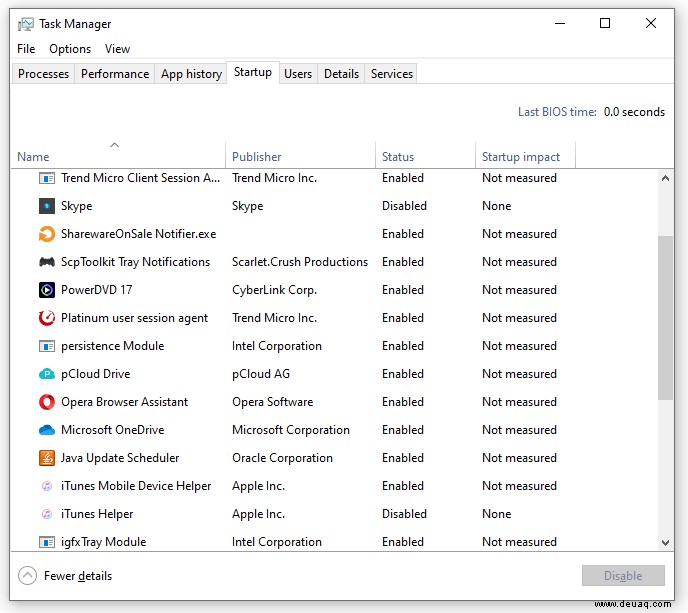Select ScpToolkit Tray Notifications entry

pos(136,262)
